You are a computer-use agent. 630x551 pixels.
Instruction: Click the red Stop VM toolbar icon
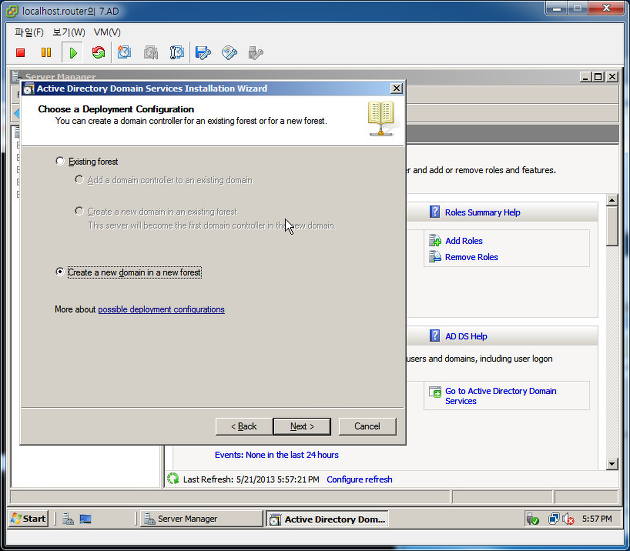20,53
